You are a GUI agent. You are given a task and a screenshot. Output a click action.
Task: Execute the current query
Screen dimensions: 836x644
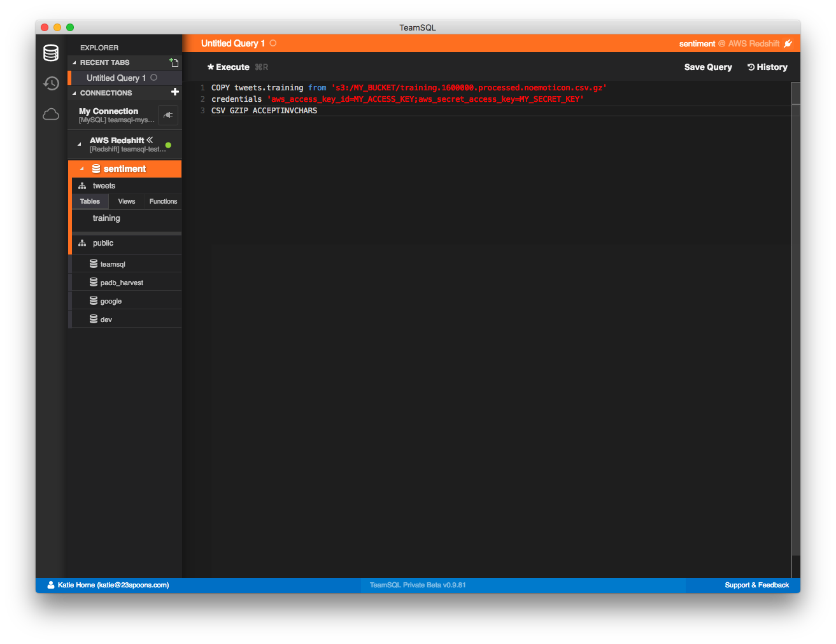tap(229, 67)
